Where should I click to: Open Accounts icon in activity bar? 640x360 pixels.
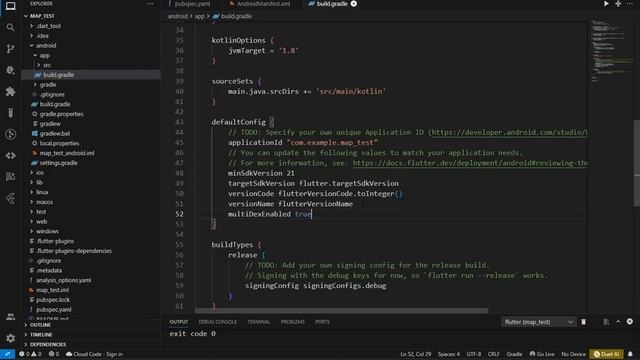pos(10,317)
